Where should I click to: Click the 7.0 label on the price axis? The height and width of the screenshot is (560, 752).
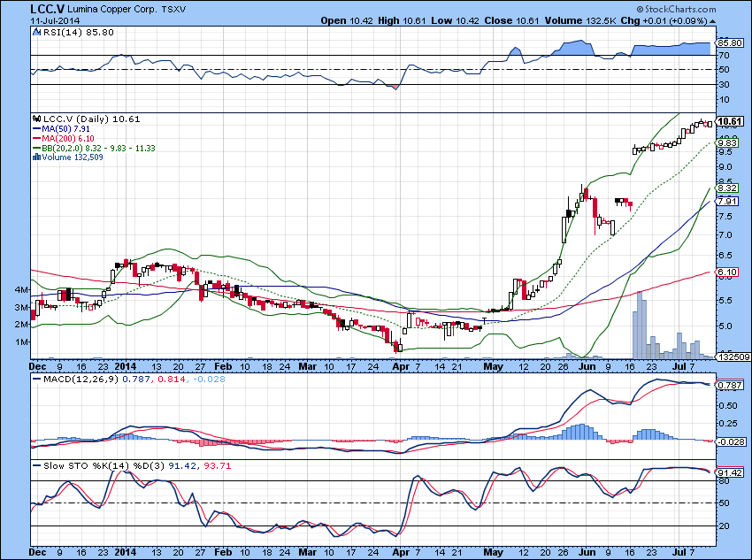point(725,235)
